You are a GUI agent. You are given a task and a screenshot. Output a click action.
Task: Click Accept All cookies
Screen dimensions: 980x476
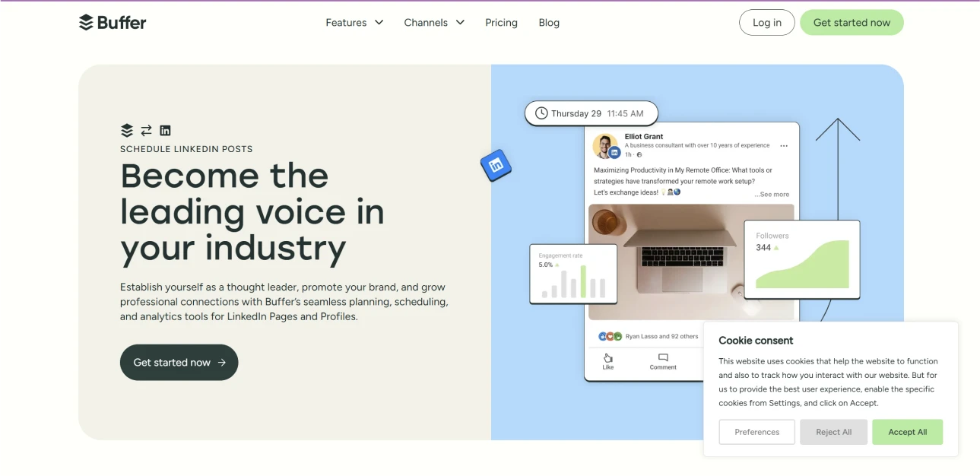(907, 432)
